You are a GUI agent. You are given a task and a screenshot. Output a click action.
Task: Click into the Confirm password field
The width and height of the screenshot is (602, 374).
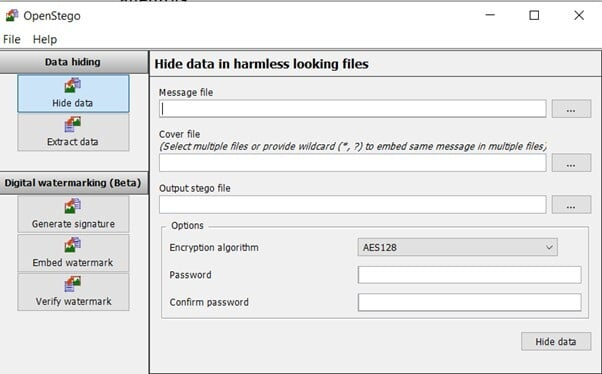470,302
